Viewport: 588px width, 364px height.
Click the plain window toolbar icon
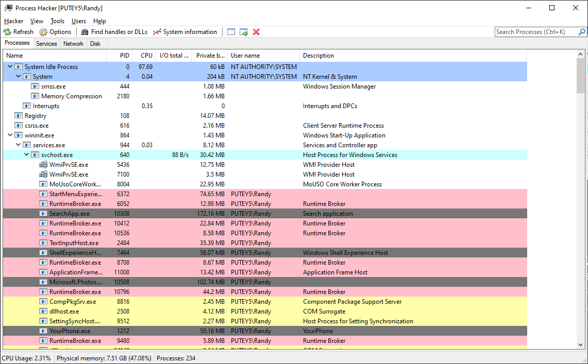coord(231,31)
